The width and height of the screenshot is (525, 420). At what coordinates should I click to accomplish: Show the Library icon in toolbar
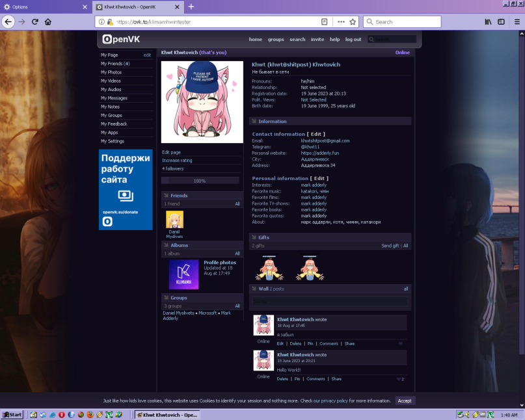click(488, 21)
